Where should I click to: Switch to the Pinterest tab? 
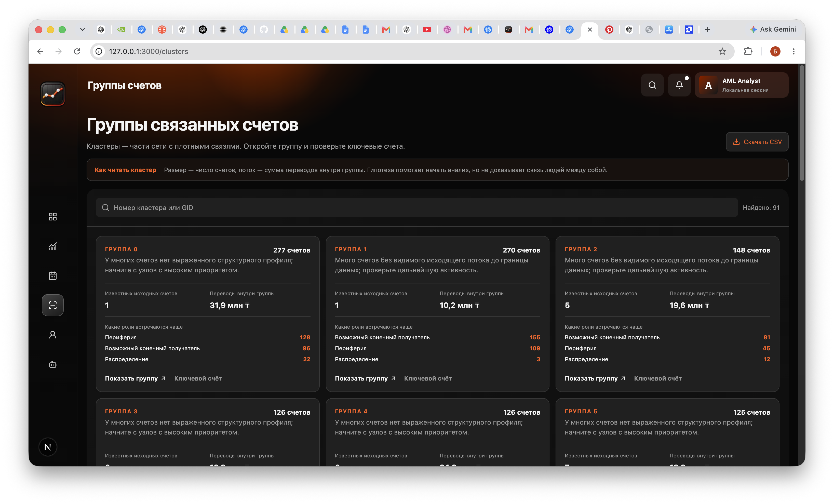pos(609,30)
